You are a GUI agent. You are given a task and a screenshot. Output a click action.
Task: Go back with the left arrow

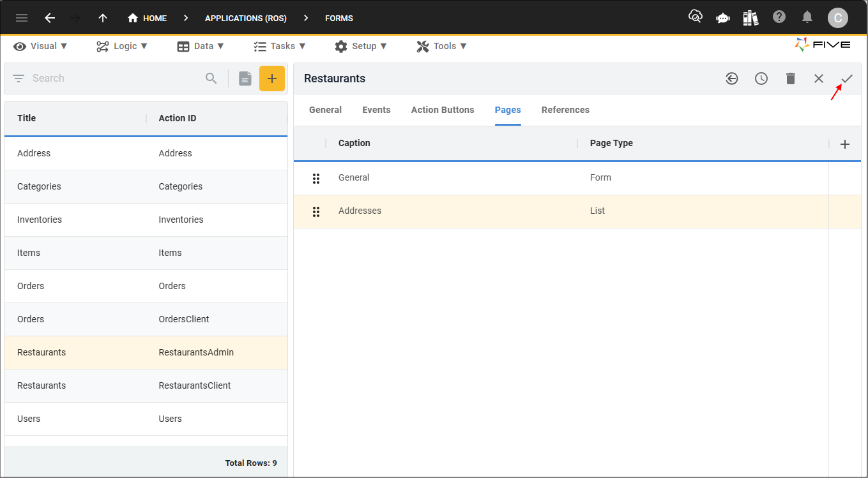click(50, 18)
